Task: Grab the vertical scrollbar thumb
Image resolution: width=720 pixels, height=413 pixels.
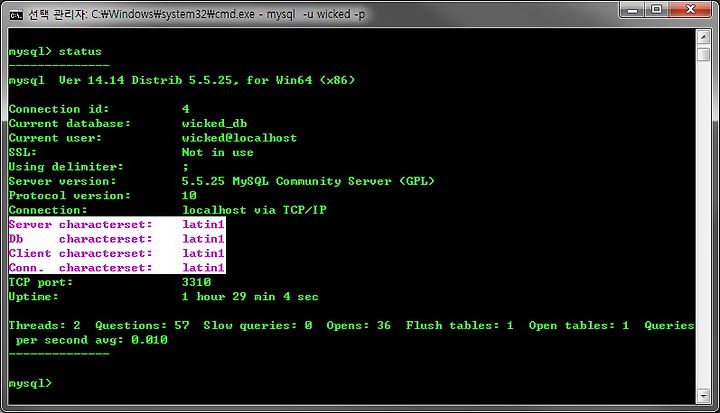Action: pos(703,54)
